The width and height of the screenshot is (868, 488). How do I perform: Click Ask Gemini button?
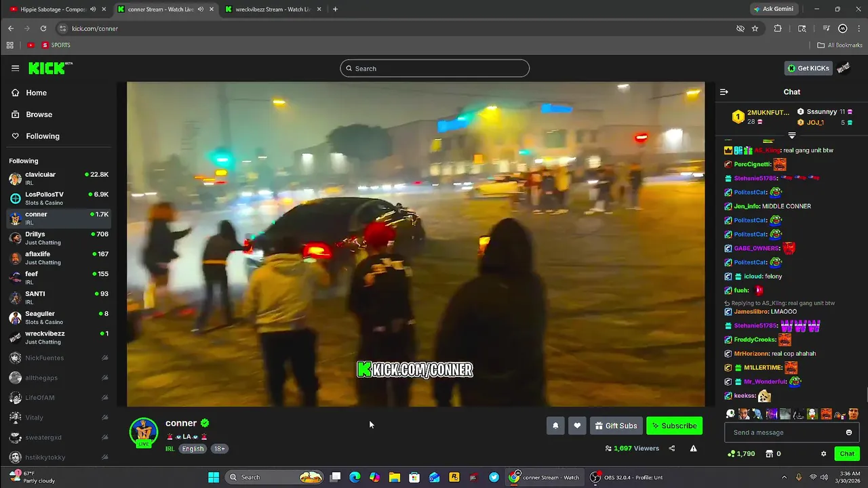(774, 9)
